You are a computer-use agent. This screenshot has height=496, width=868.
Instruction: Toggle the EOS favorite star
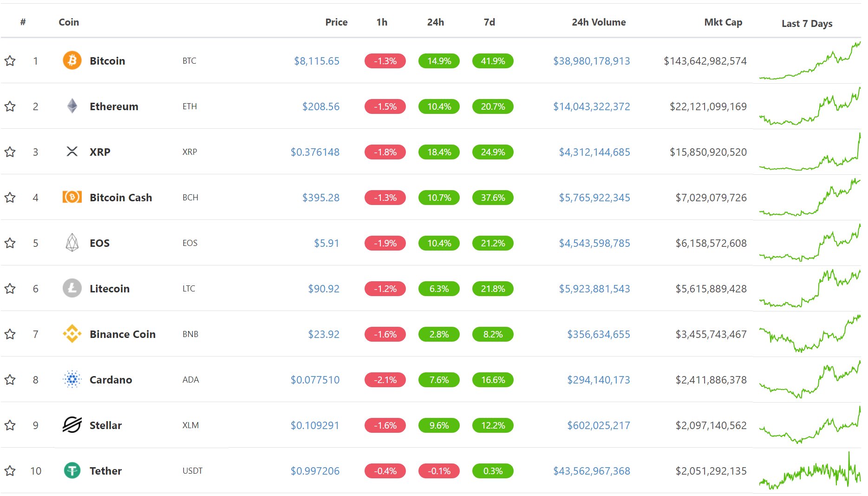10,243
